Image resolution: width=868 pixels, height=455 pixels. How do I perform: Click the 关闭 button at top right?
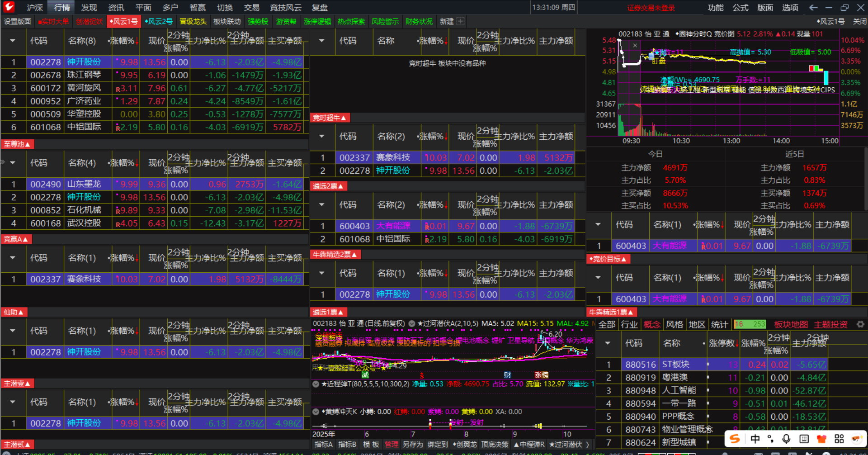(x=859, y=21)
